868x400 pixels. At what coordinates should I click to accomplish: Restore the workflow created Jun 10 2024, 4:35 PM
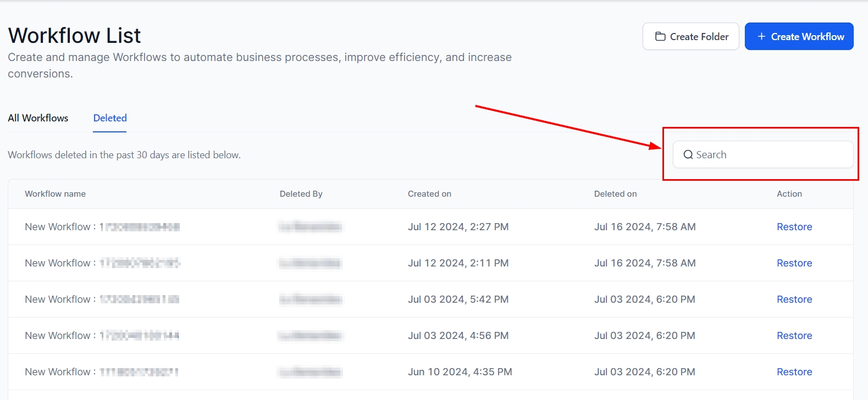(794, 372)
